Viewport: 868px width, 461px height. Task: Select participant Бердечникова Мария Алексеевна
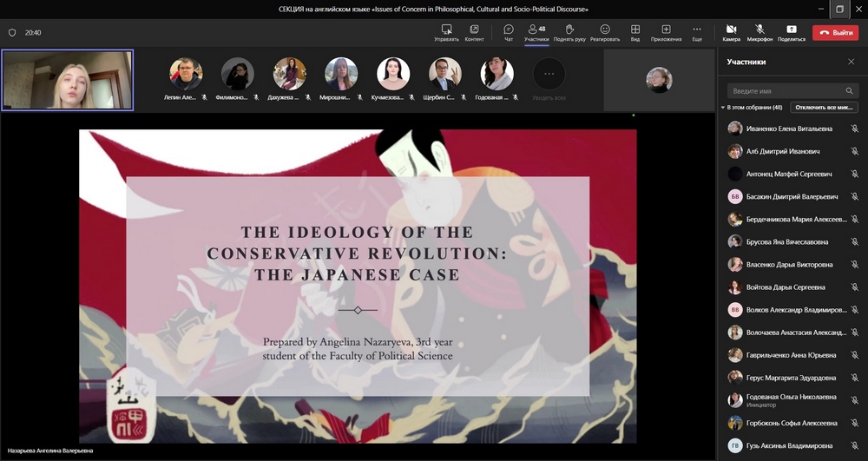coord(792,219)
